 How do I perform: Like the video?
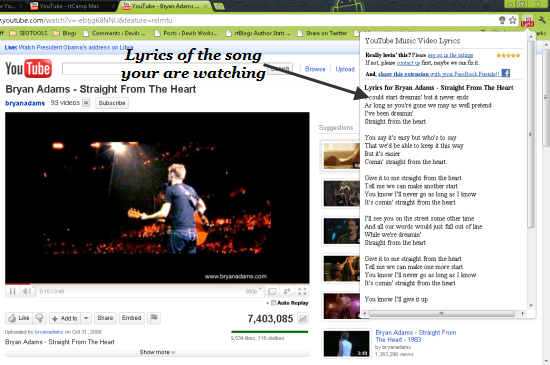19,318
